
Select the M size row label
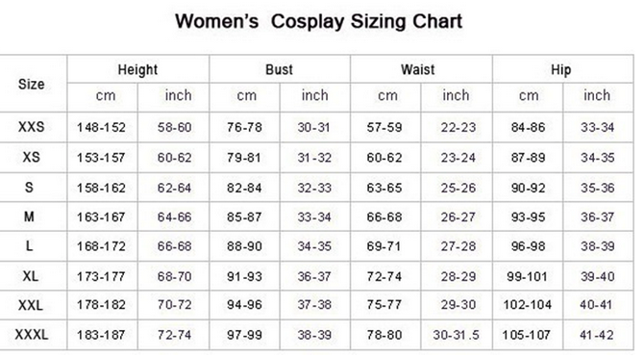click(29, 217)
